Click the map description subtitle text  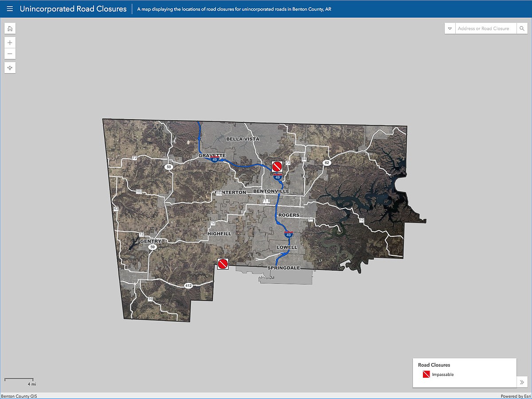point(234,9)
